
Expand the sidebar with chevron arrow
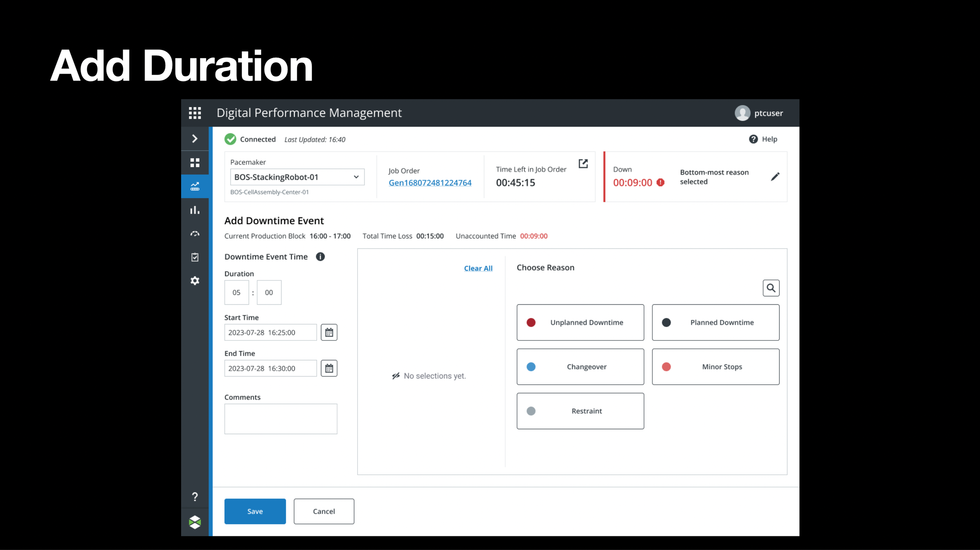pos(195,139)
